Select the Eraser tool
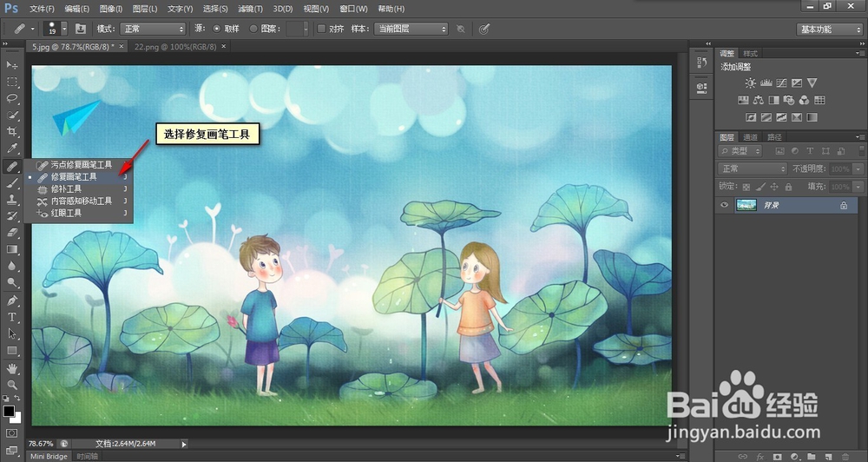Viewport: 868px width, 462px height. (x=11, y=234)
